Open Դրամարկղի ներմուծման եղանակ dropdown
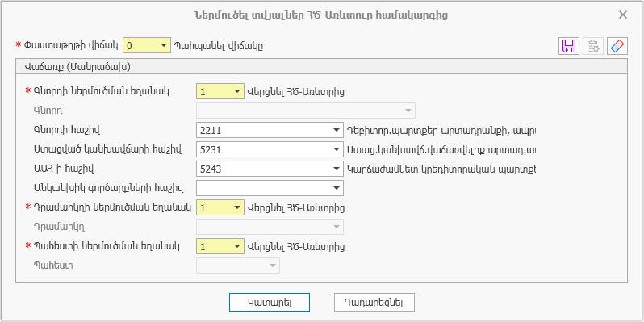Viewport: 644px width, 322px height. pyautogui.click(x=237, y=208)
